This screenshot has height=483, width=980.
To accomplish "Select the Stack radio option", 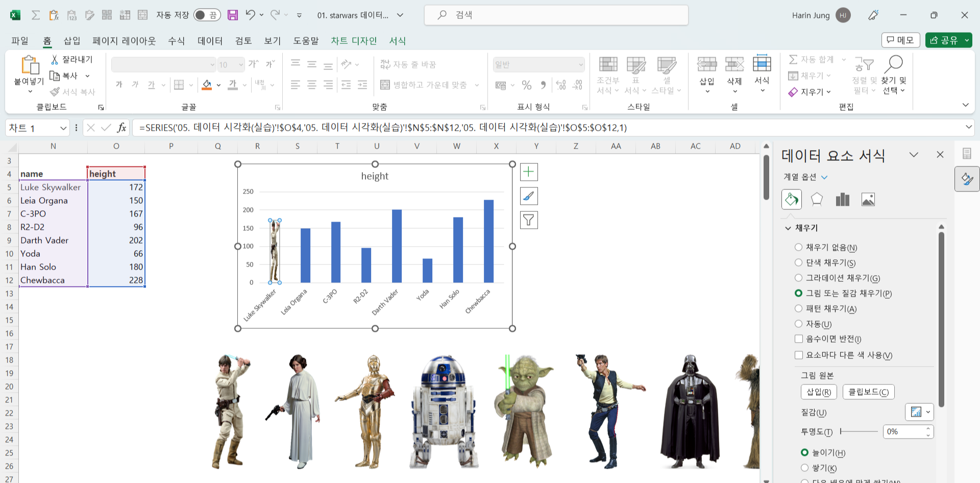I will (805, 468).
